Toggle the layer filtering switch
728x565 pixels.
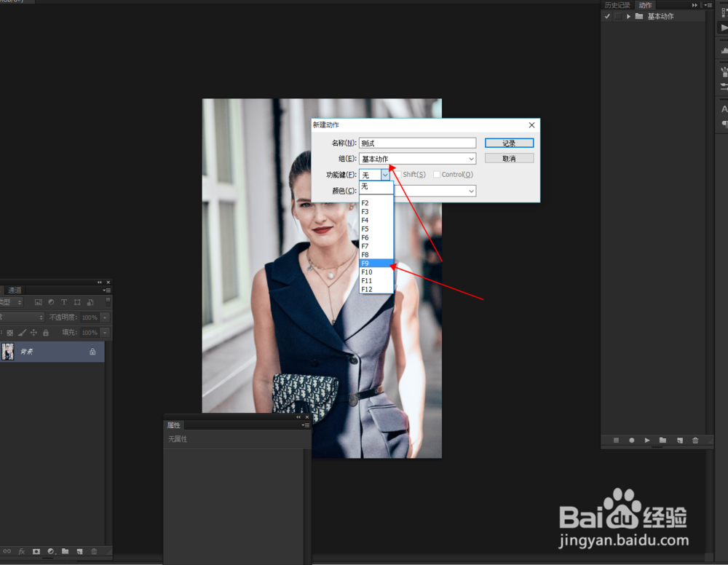(x=108, y=301)
